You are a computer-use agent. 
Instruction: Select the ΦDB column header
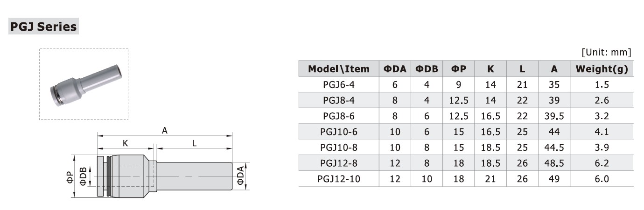click(x=427, y=69)
